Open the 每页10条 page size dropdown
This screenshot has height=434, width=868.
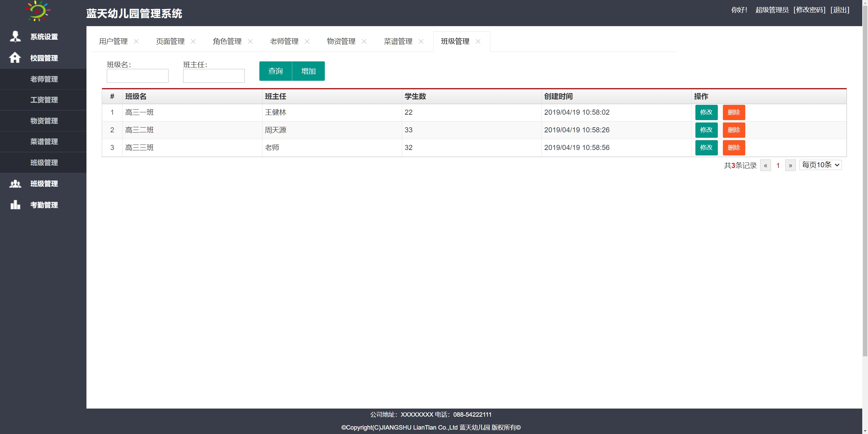coord(821,165)
